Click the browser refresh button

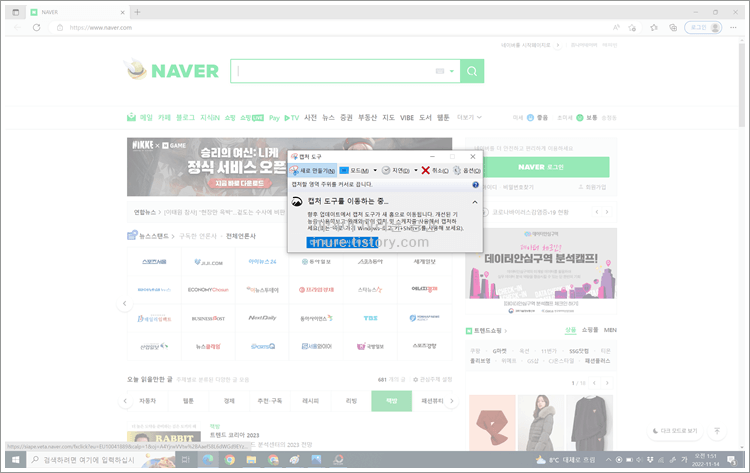36,27
